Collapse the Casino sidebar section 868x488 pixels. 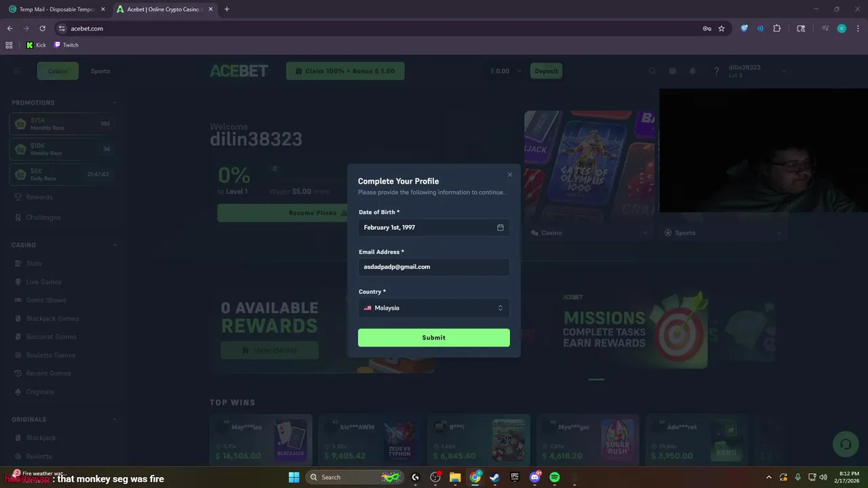pyautogui.click(x=114, y=245)
